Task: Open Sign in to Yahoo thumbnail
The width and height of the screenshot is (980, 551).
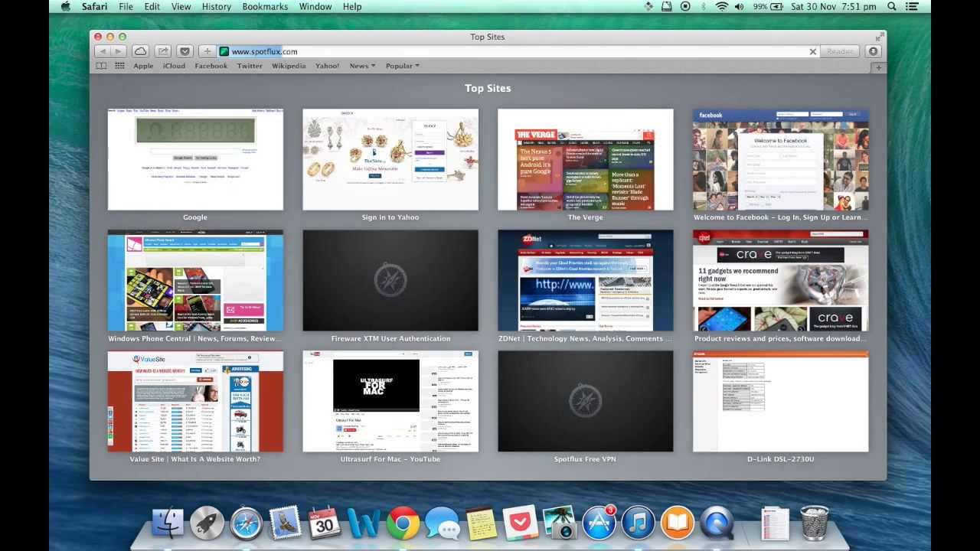Action: coord(390,159)
